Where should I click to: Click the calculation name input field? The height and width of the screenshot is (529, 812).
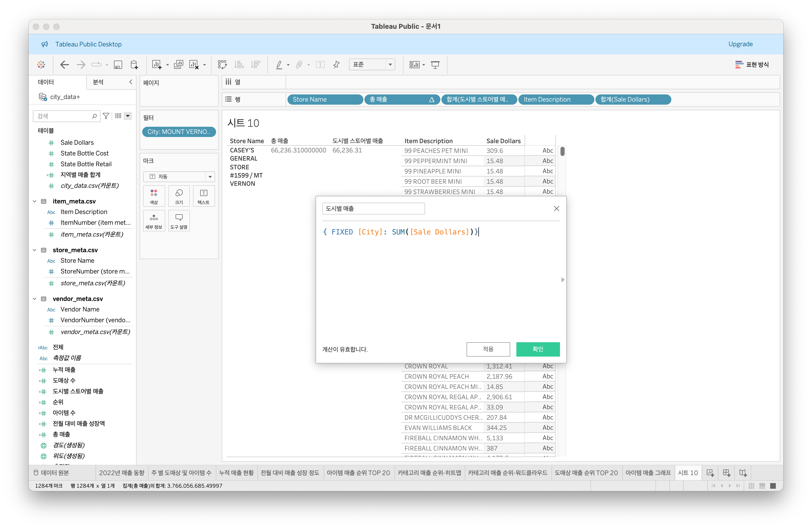click(x=373, y=208)
